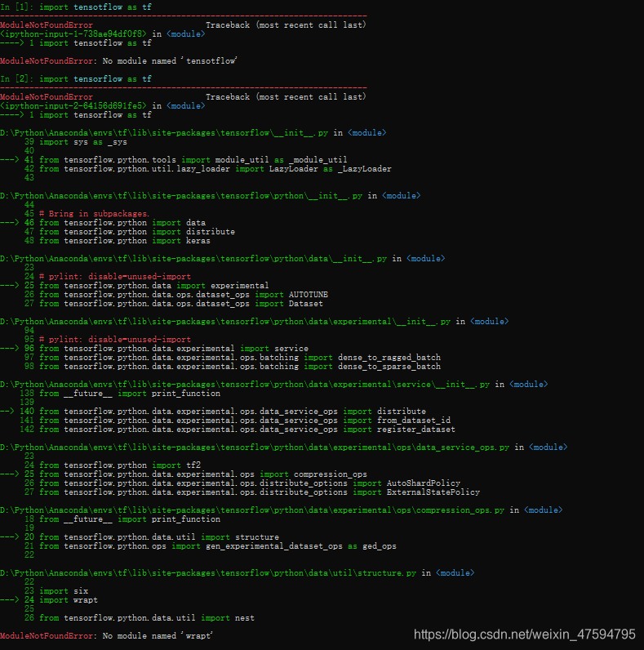Click line 46 'from tensorflow.python import data'
Image resolution: width=644 pixels, height=650 pixels.
click(103, 223)
